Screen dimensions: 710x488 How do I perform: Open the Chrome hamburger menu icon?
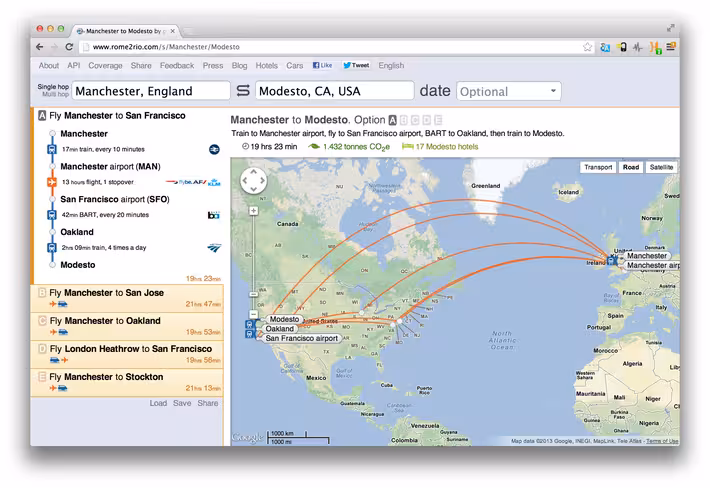point(671,47)
